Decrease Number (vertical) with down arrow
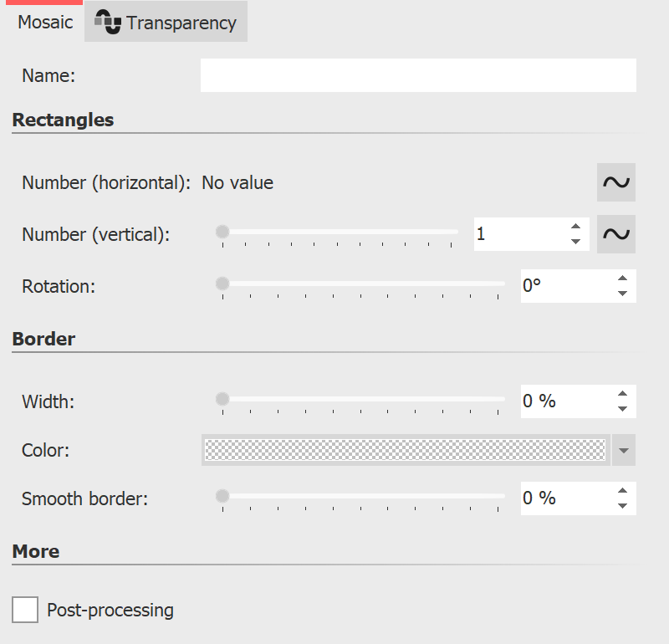This screenshot has height=644, width=669. (x=575, y=243)
